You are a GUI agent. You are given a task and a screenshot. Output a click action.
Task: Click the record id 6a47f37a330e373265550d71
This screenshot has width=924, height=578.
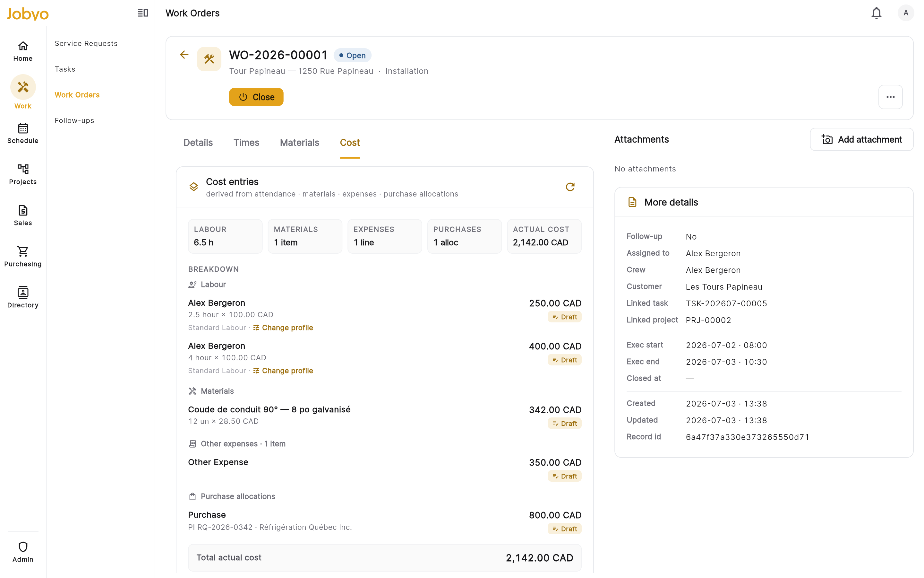[x=748, y=437]
